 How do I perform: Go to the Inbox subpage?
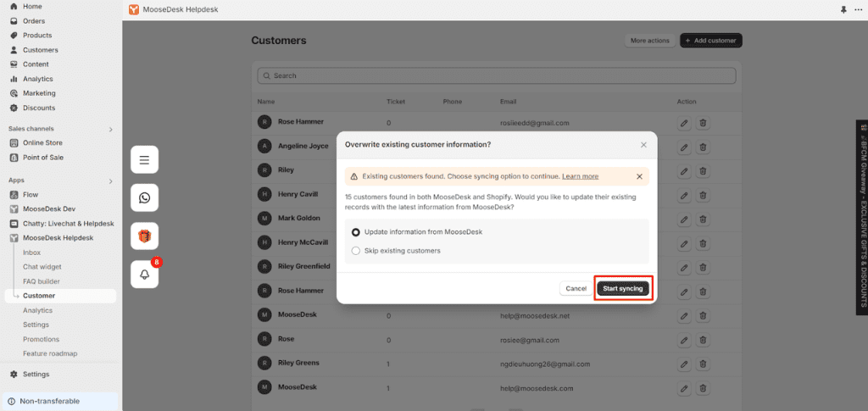pos(31,253)
